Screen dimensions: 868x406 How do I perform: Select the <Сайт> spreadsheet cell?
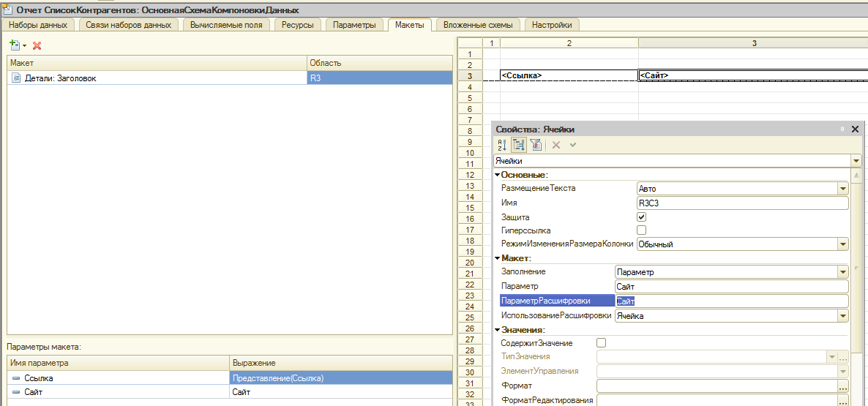tap(753, 75)
